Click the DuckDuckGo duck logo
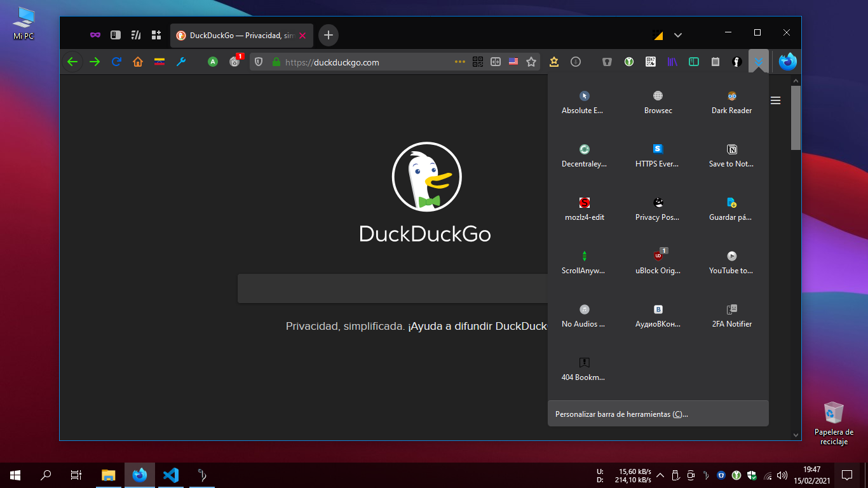This screenshot has width=868, height=488. 426,177
